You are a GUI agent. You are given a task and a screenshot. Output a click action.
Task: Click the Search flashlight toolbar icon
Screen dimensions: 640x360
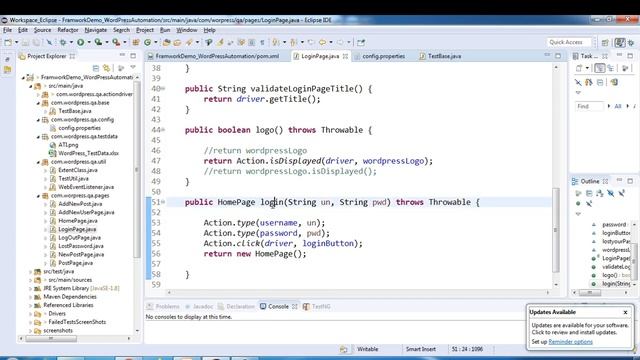pyautogui.click(x=189, y=42)
